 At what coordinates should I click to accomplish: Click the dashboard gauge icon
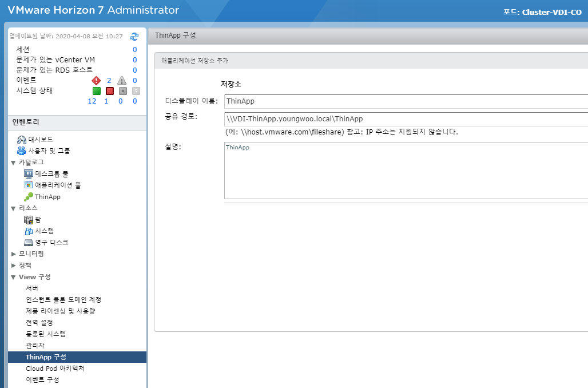(x=21, y=140)
